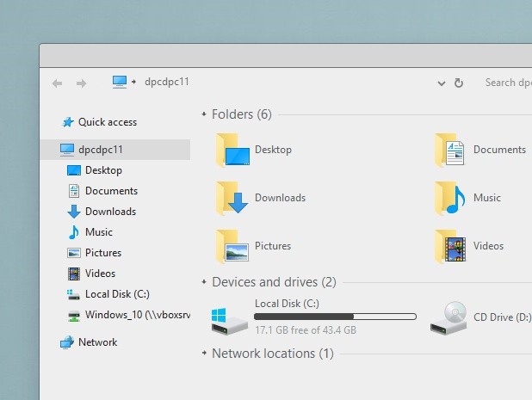Click the Windows_10 network drive icon
The image size is (532, 400).
click(74, 316)
